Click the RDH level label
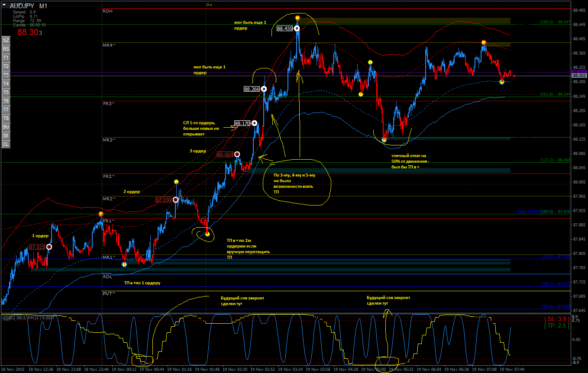 click(108, 11)
